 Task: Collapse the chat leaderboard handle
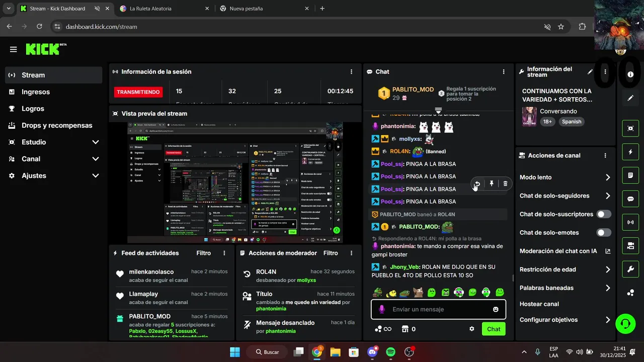pos(438,110)
